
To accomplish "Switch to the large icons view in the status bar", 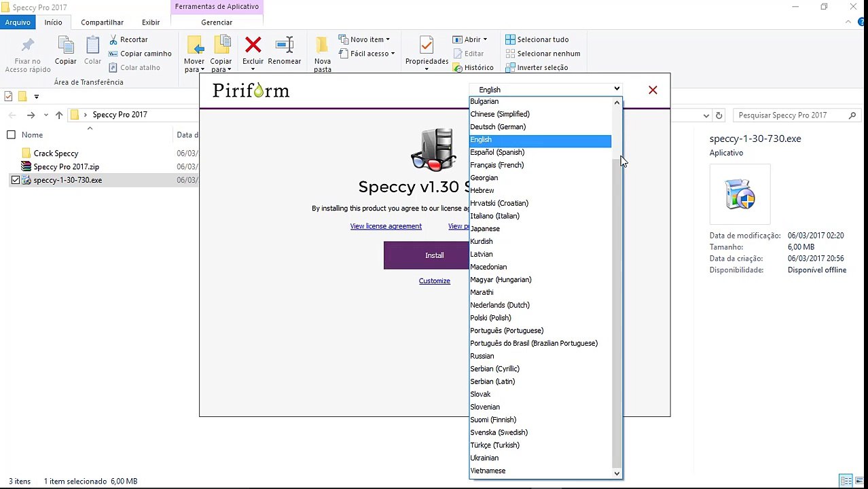I will point(859,481).
